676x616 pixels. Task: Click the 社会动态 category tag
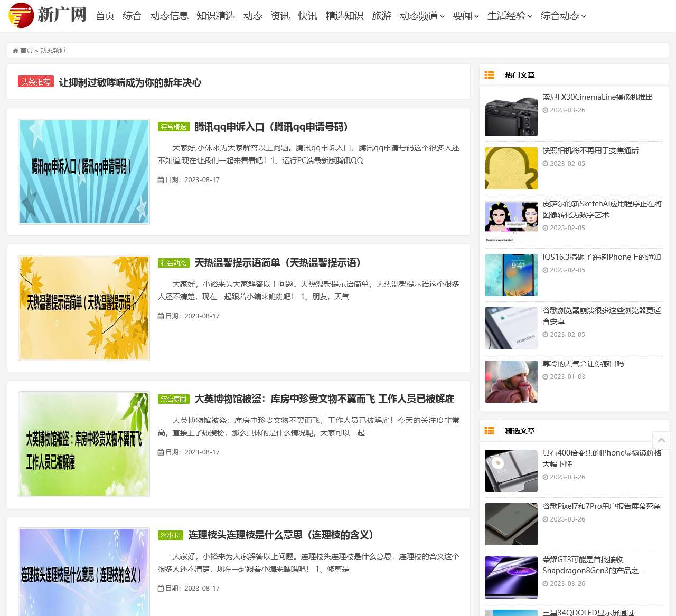pos(173,263)
